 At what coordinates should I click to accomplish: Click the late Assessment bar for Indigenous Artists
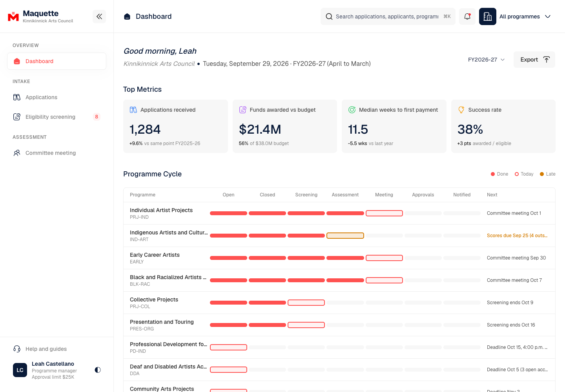pyautogui.click(x=345, y=236)
